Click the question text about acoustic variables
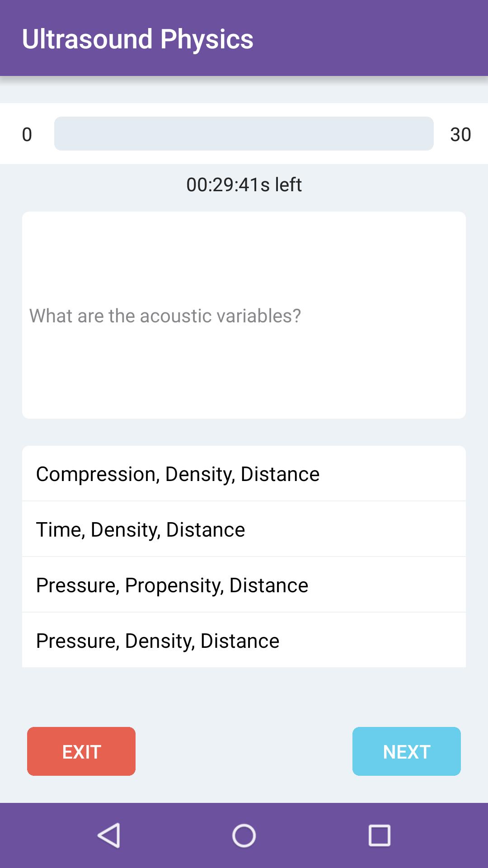Screen dimensions: 488x868 pos(165,316)
